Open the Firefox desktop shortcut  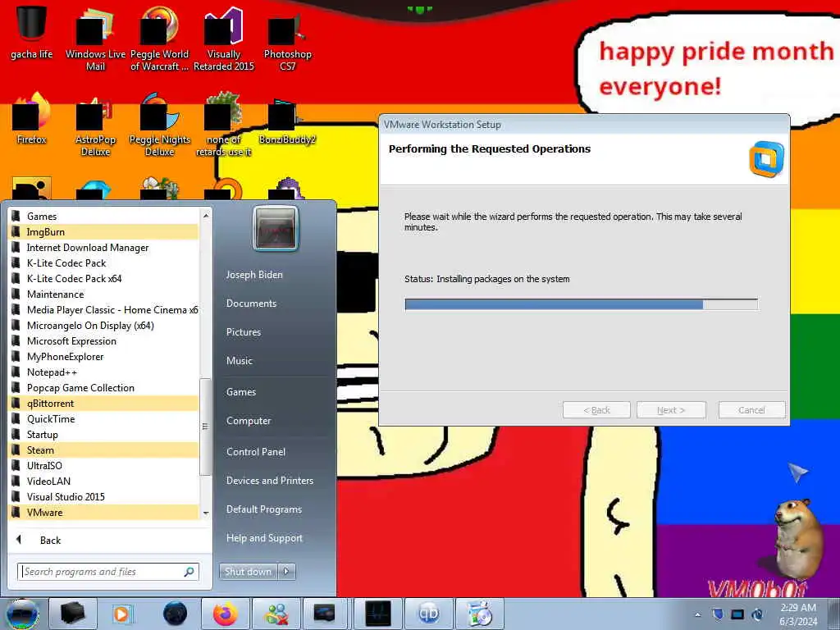31,119
